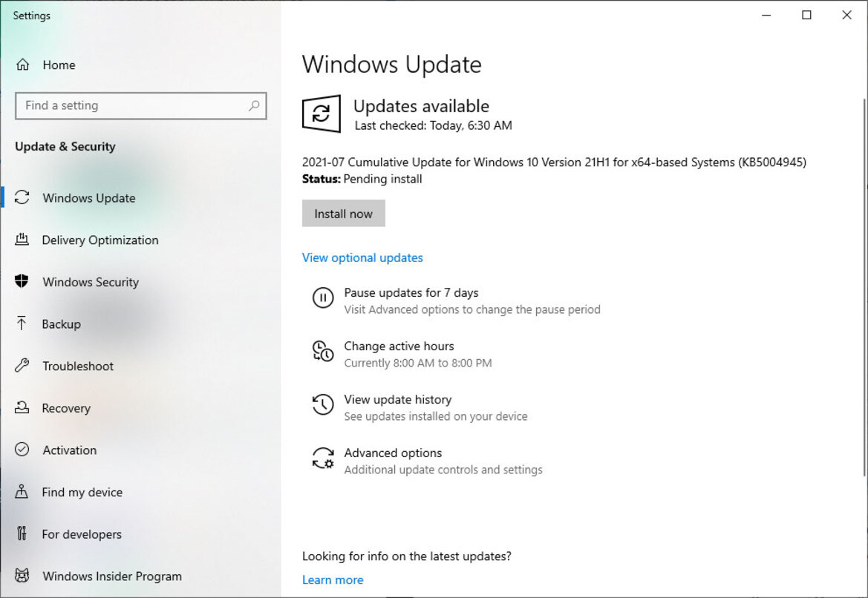Click the KB5004945 cumulative update text
The width and height of the screenshot is (868, 598).
pyautogui.click(x=554, y=162)
